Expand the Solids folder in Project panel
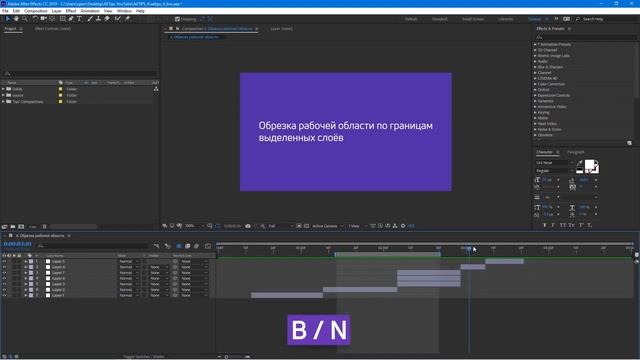Screen dimensions: 640x360 [x=3, y=89]
